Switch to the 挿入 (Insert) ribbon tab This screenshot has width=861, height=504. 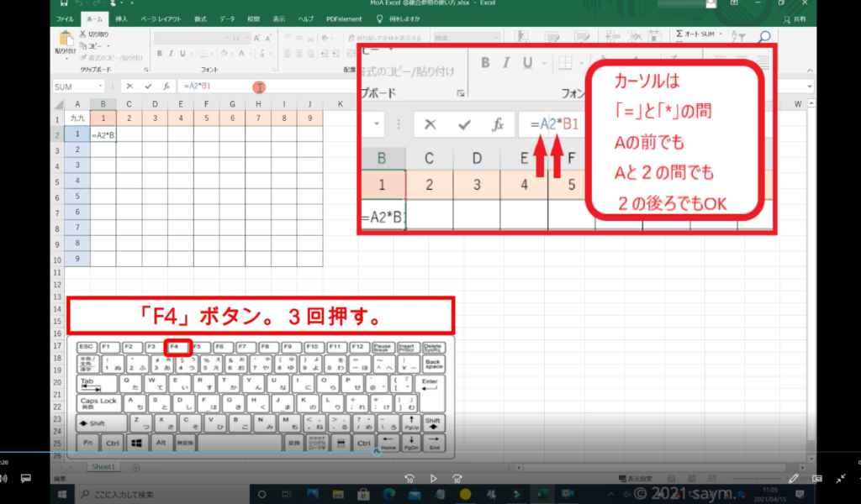click(x=122, y=18)
